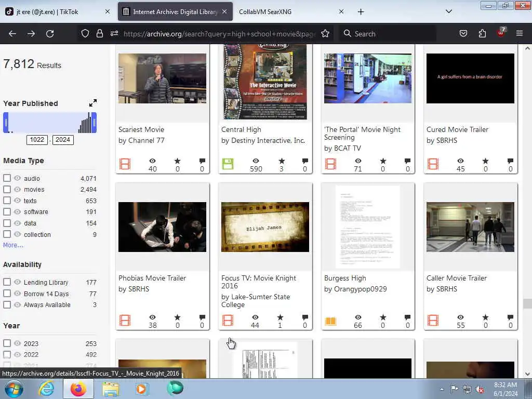Screen dimensions: 532x399
Task: Switch to the CollabVM SearXNG tab
Action: coord(291,11)
